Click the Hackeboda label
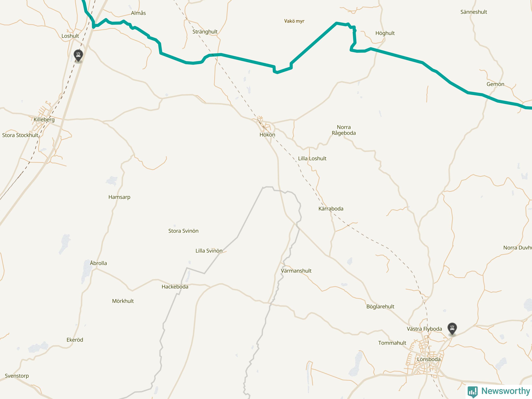Viewport: 532px width, 399px height. tap(175, 287)
